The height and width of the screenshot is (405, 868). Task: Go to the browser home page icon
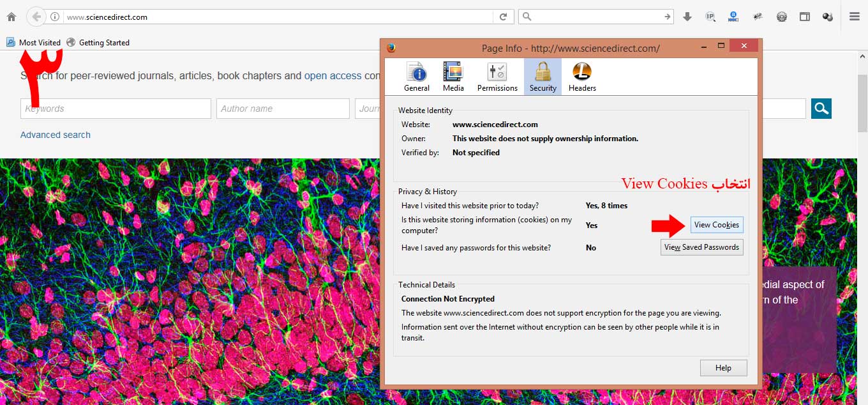click(x=11, y=17)
